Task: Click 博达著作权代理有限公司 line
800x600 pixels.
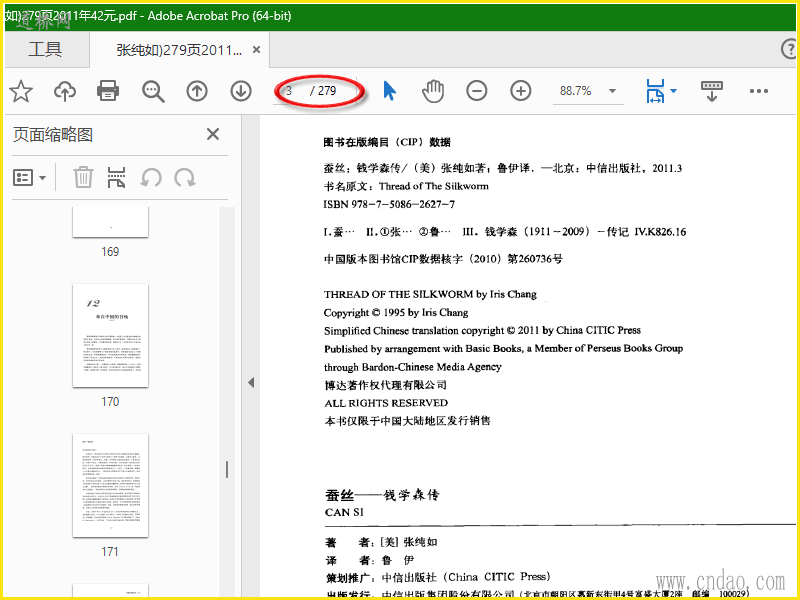Action: [385, 385]
